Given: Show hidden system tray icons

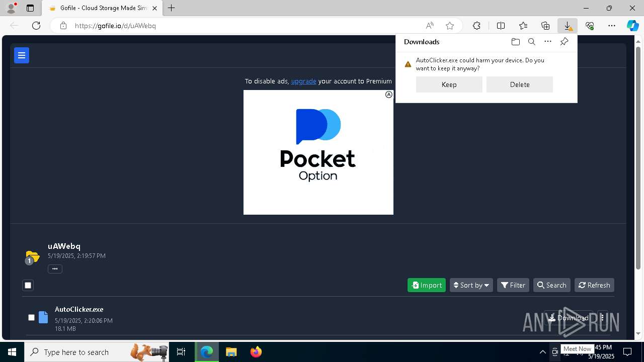Looking at the screenshot, I should [542, 352].
